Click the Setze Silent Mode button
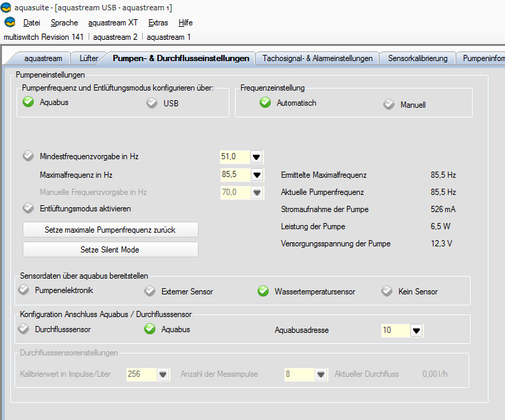505x420 pixels. coord(110,250)
